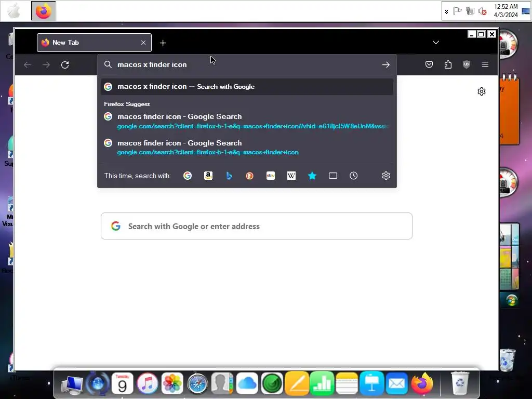Open network tray icon

[470, 11]
